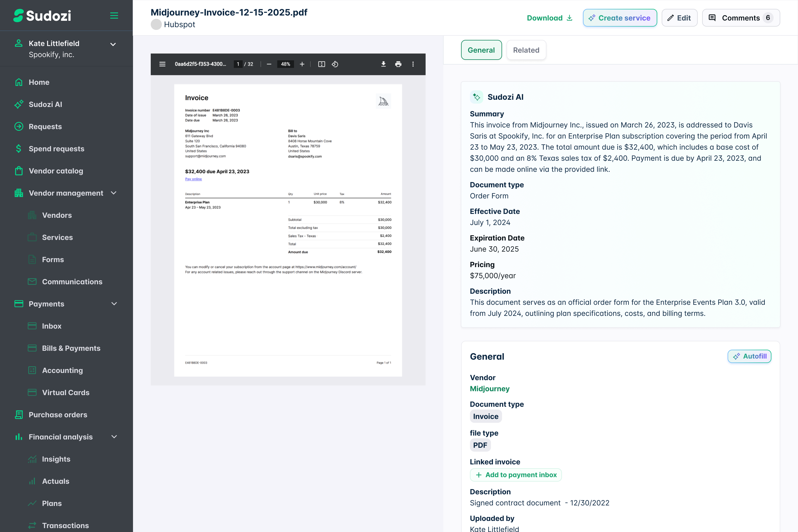Click the PDF zoom out minus icon
This screenshot has width=798, height=532.
pyautogui.click(x=269, y=64)
